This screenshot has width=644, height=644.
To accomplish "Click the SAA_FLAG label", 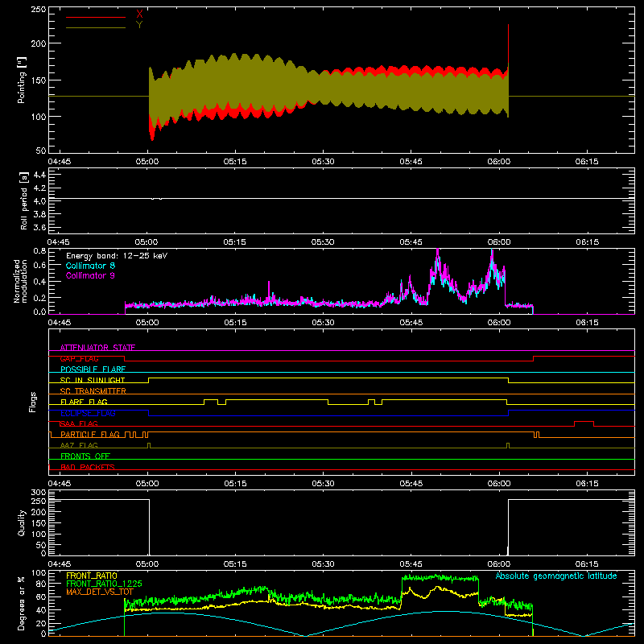I will 79,423.
